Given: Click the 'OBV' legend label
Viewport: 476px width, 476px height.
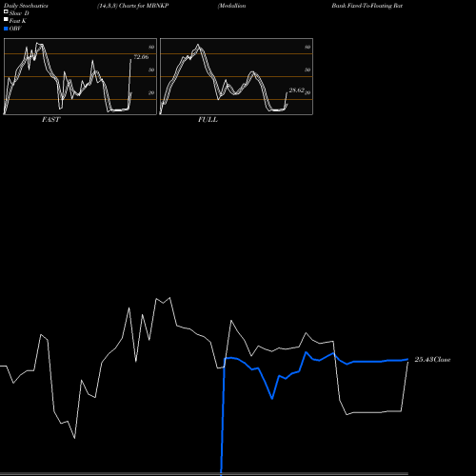Looking at the screenshot, I should [15, 29].
